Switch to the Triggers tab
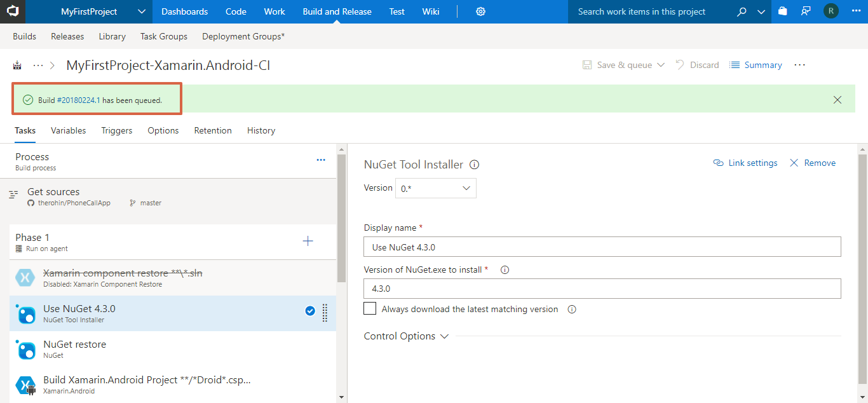Screen dimensions: 868x403 click(x=117, y=130)
